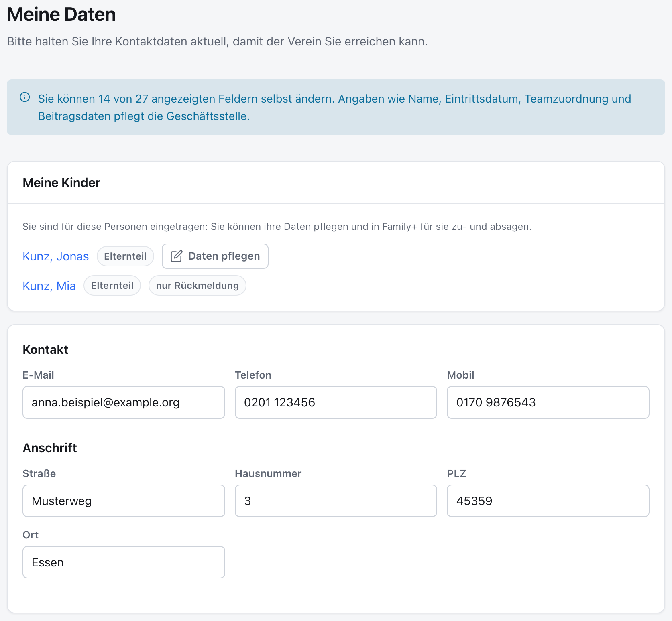Screen dimensions: 672x621
Task: Click the Meine Kinder card heading
Action: [61, 183]
